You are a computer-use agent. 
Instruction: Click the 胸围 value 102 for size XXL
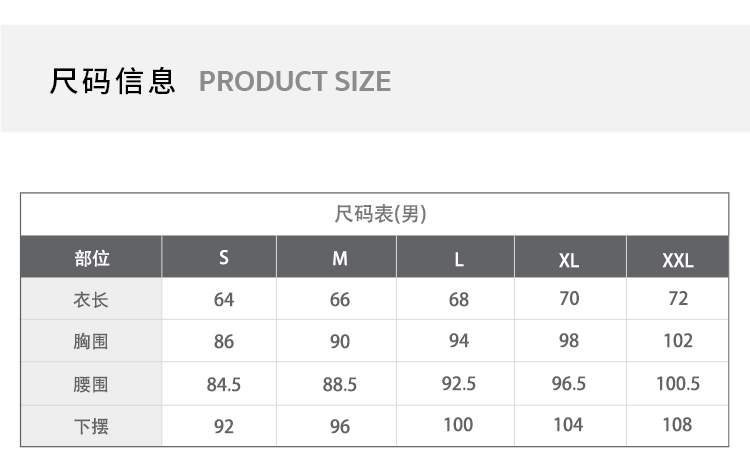(x=678, y=341)
